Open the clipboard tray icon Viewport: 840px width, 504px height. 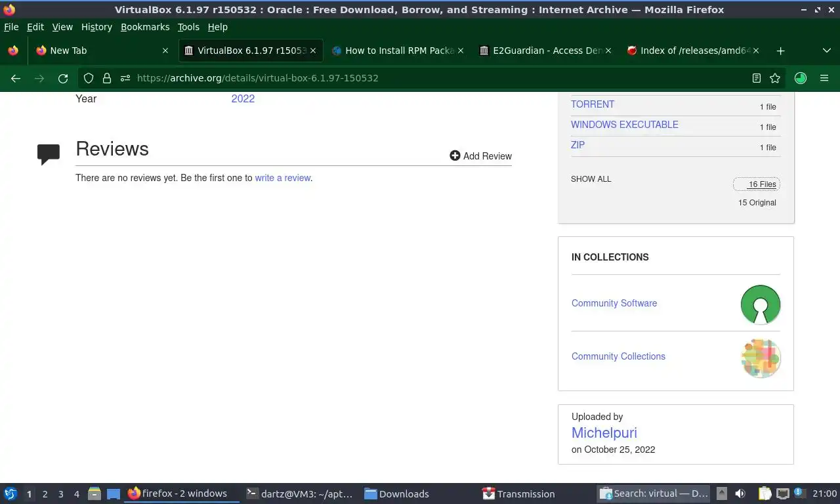click(765, 493)
